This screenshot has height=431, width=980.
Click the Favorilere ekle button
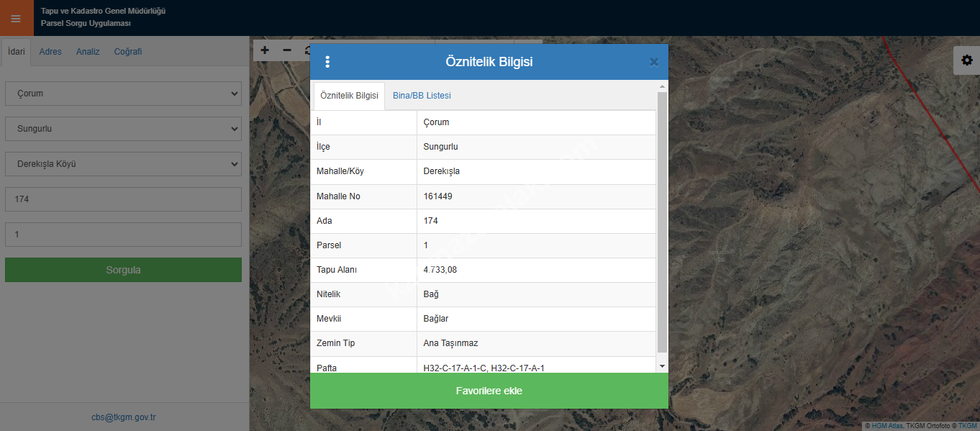click(x=489, y=391)
